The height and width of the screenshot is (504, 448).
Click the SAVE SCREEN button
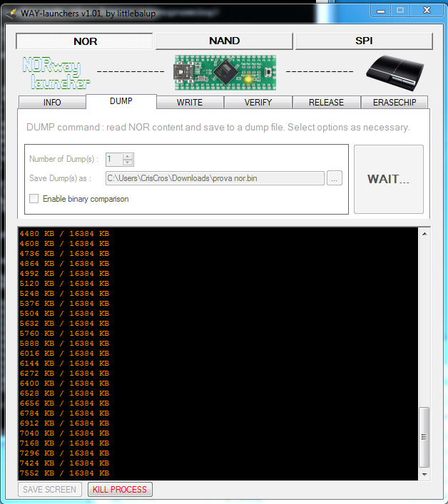tap(49, 489)
